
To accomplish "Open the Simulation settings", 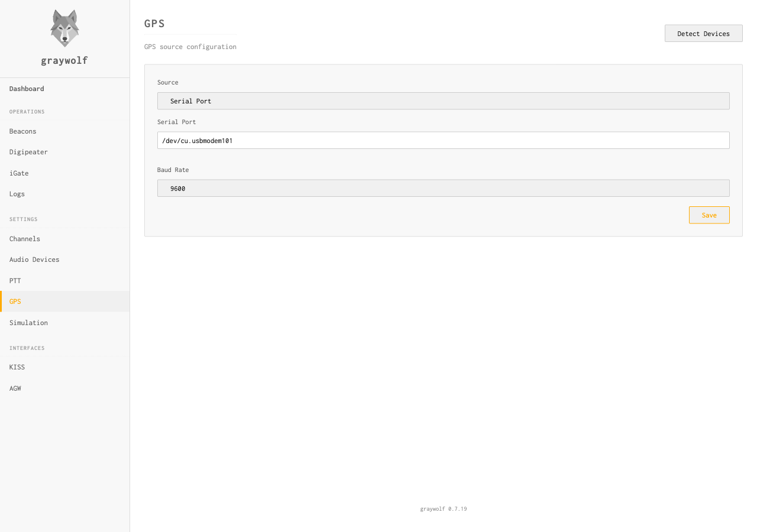I will pyautogui.click(x=28, y=323).
